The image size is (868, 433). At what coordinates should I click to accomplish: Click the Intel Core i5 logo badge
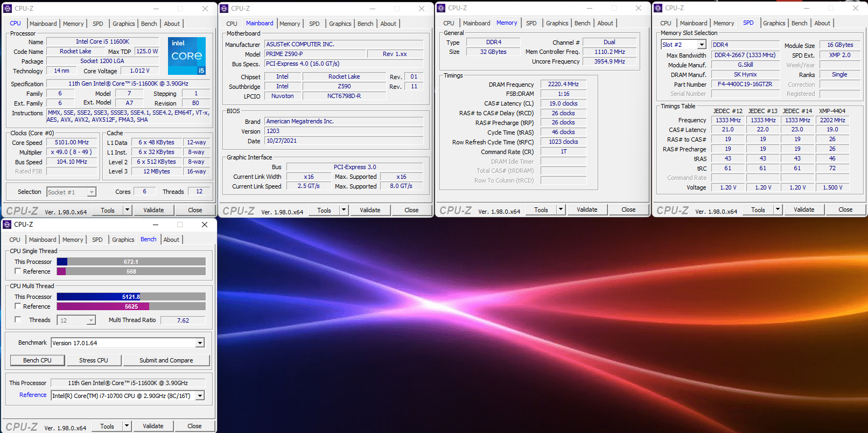[x=187, y=56]
